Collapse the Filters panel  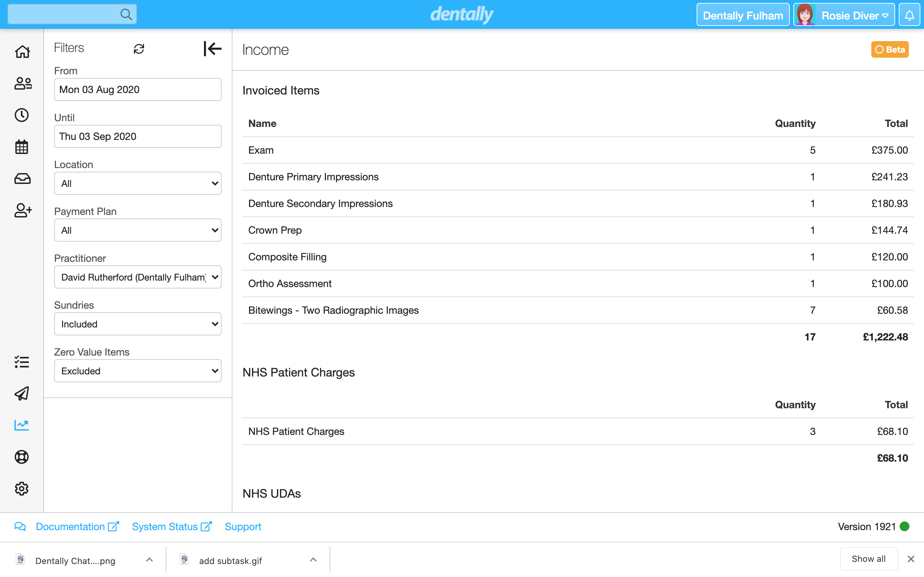pos(212,49)
